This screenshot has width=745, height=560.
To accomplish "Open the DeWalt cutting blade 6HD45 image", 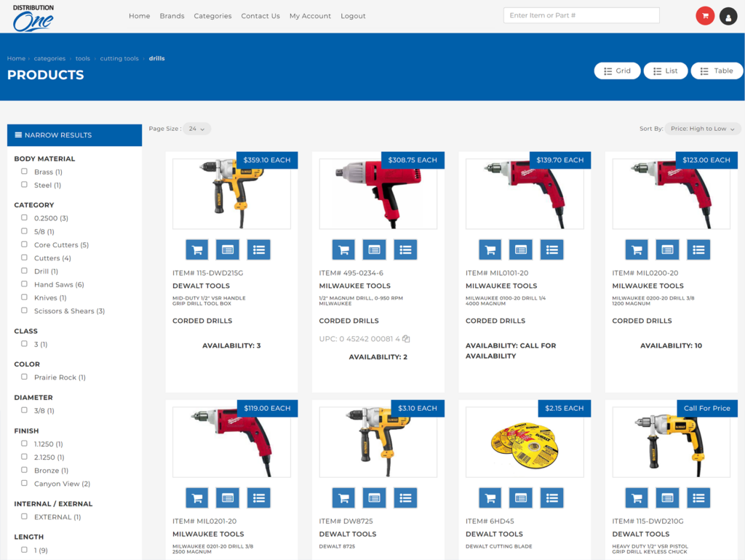I will (525, 442).
